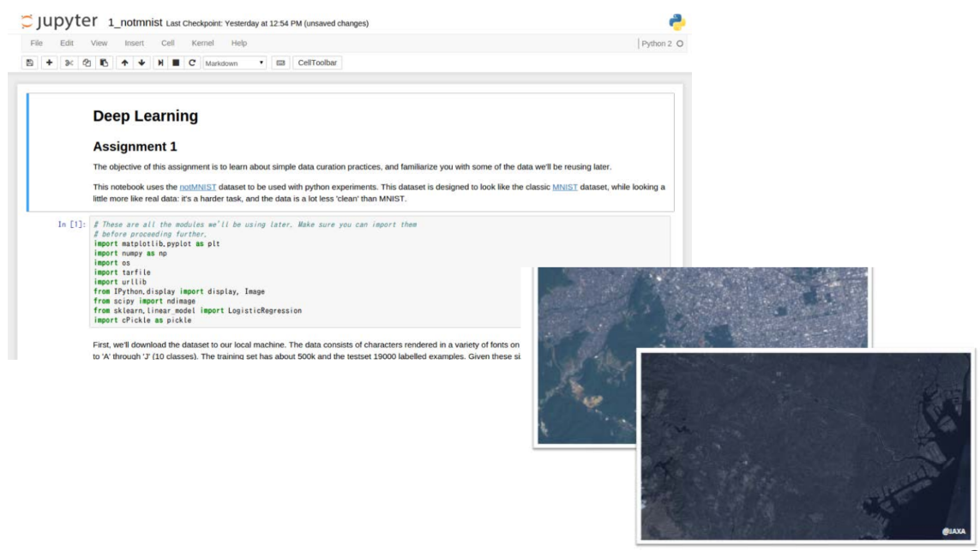The height and width of the screenshot is (551, 980).
Task: Cut selected cell with scissors icon
Action: click(69, 63)
